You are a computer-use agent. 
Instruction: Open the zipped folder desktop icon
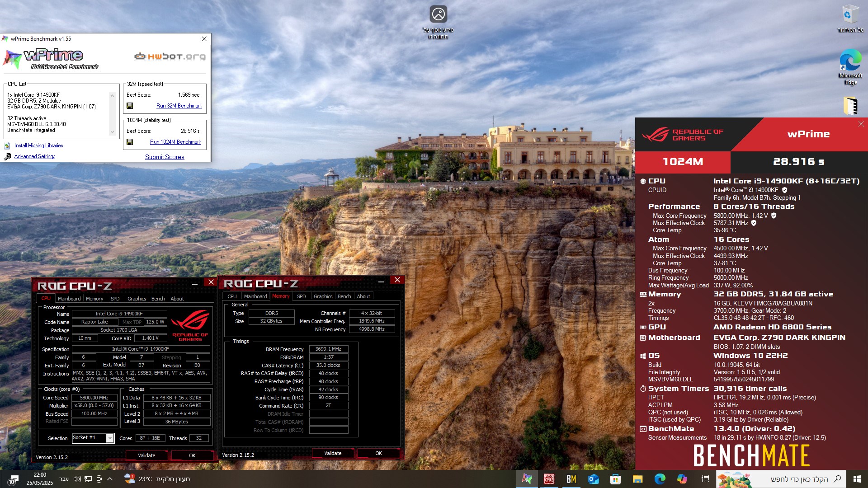(x=850, y=106)
